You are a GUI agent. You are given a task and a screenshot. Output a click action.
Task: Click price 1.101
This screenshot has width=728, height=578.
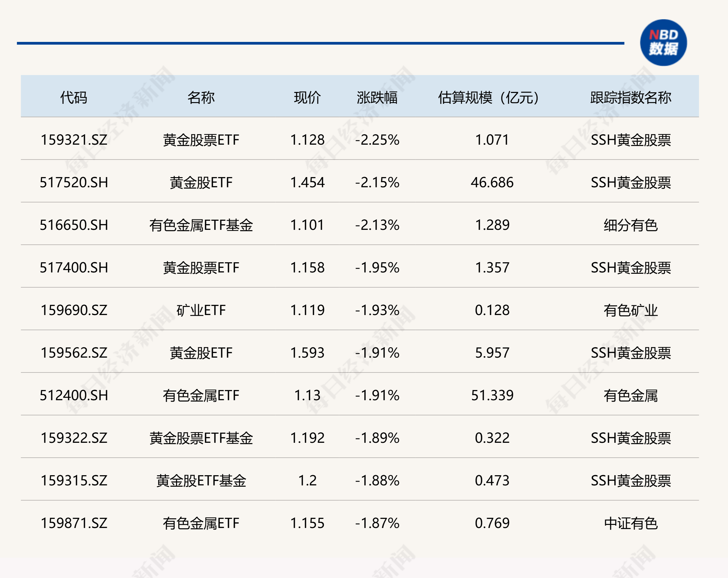(307, 225)
